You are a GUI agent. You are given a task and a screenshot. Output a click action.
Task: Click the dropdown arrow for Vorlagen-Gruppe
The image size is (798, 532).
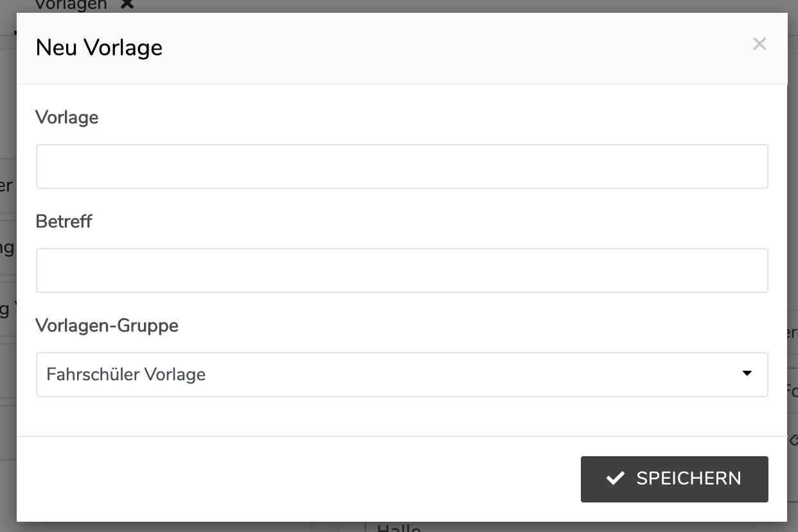747,373
